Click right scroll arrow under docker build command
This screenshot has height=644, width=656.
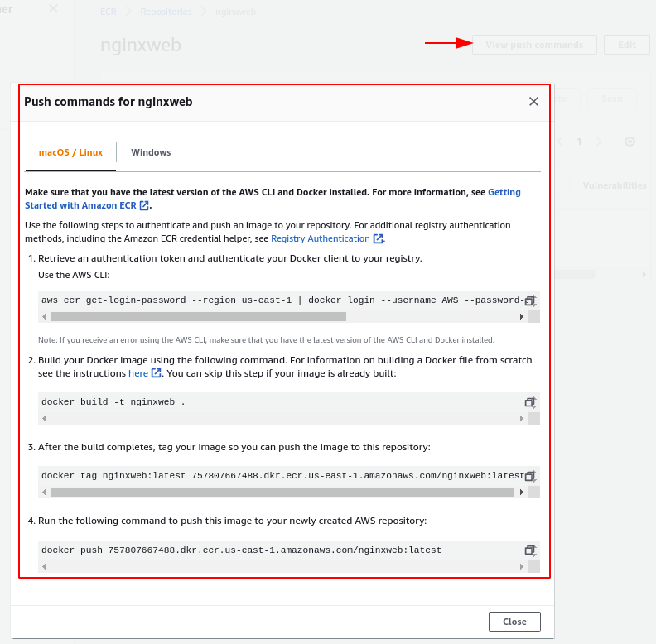(521, 418)
